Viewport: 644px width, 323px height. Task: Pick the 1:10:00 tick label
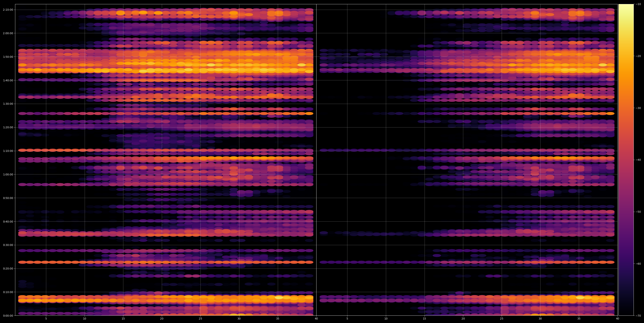tap(8, 151)
